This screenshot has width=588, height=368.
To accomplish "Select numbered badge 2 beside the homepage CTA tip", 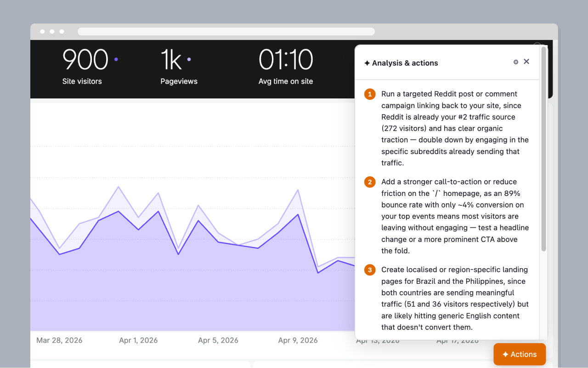I will (370, 182).
